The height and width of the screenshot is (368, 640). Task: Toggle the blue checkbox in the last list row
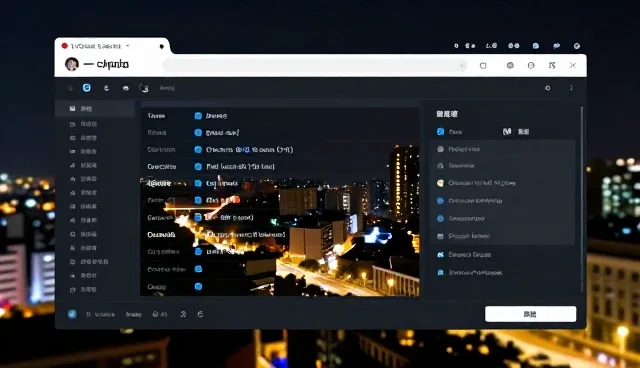point(198,286)
